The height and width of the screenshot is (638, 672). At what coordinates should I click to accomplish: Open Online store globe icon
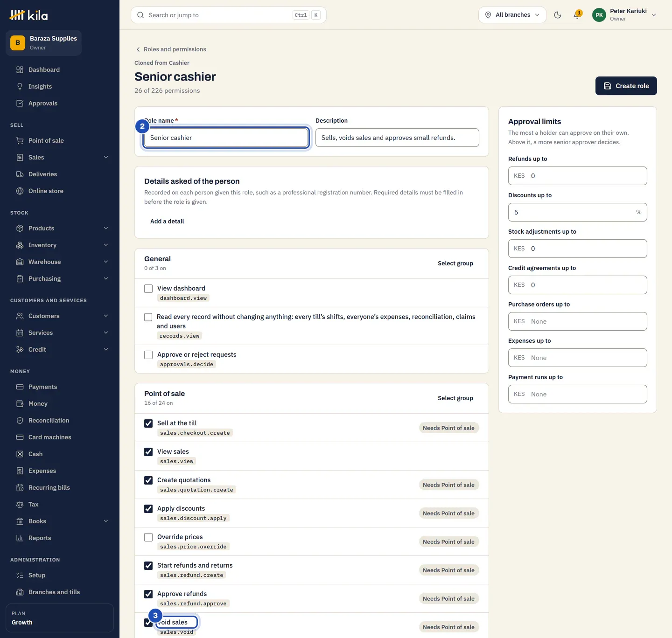20,191
